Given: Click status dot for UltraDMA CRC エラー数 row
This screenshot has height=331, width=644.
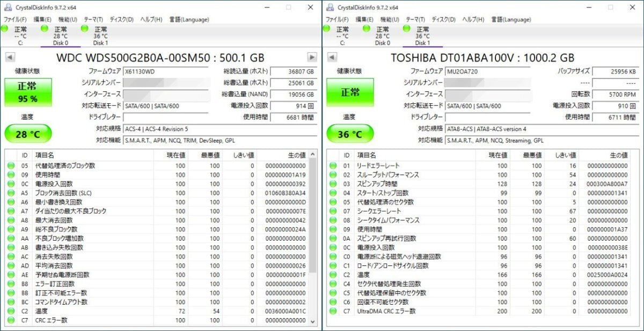Looking at the screenshot, I should click(x=333, y=311).
